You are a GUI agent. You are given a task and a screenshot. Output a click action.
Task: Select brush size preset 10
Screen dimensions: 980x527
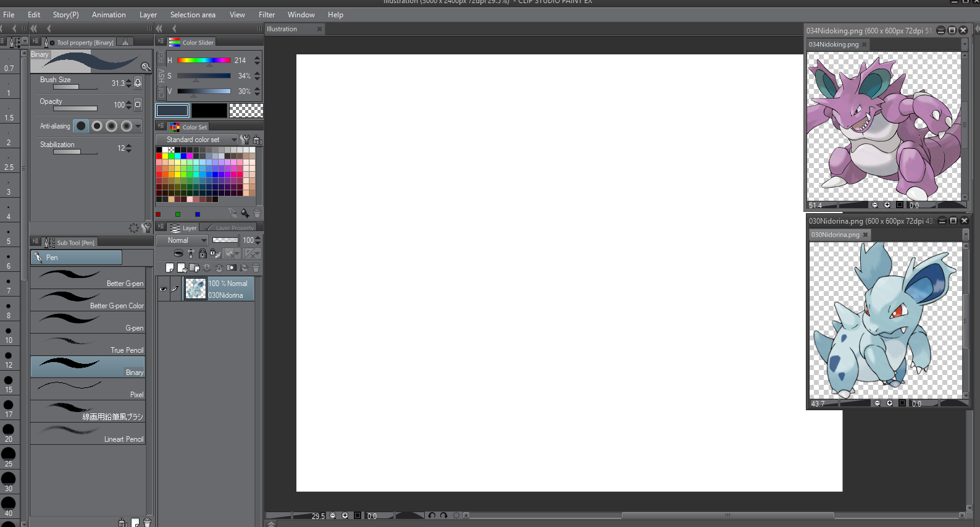click(9, 334)
